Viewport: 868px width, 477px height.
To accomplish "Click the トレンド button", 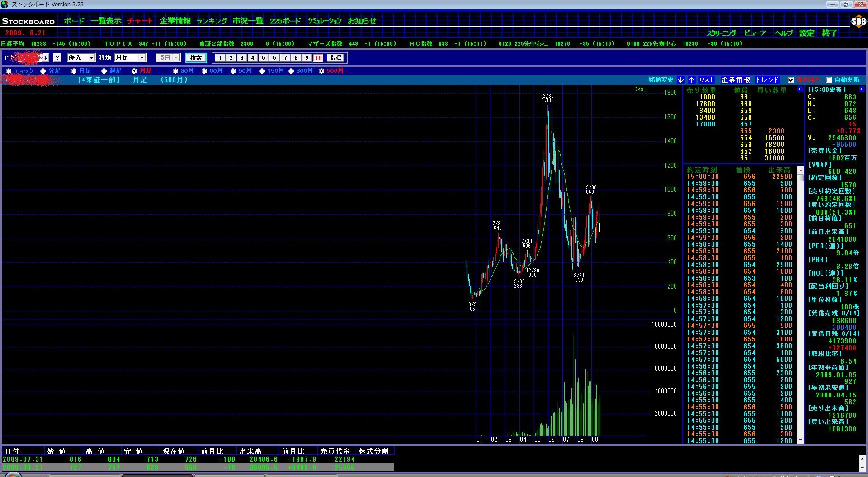I will coord(767,80).
